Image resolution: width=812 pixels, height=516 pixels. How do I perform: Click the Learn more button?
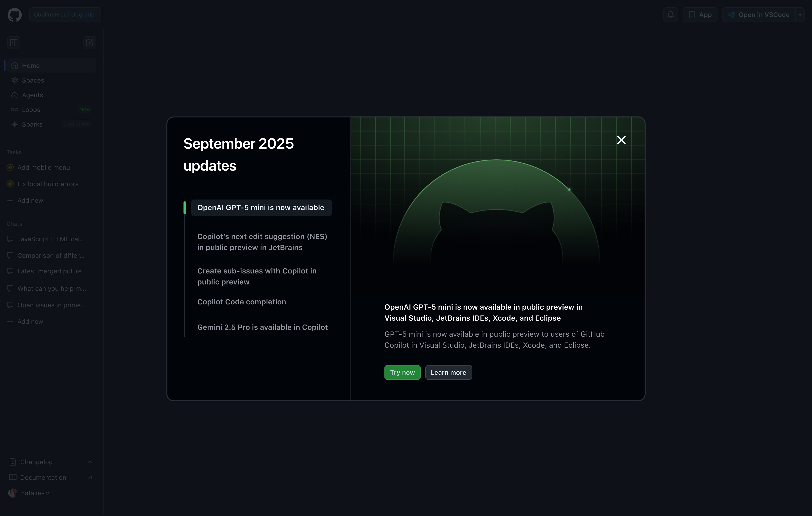point(448,372)
